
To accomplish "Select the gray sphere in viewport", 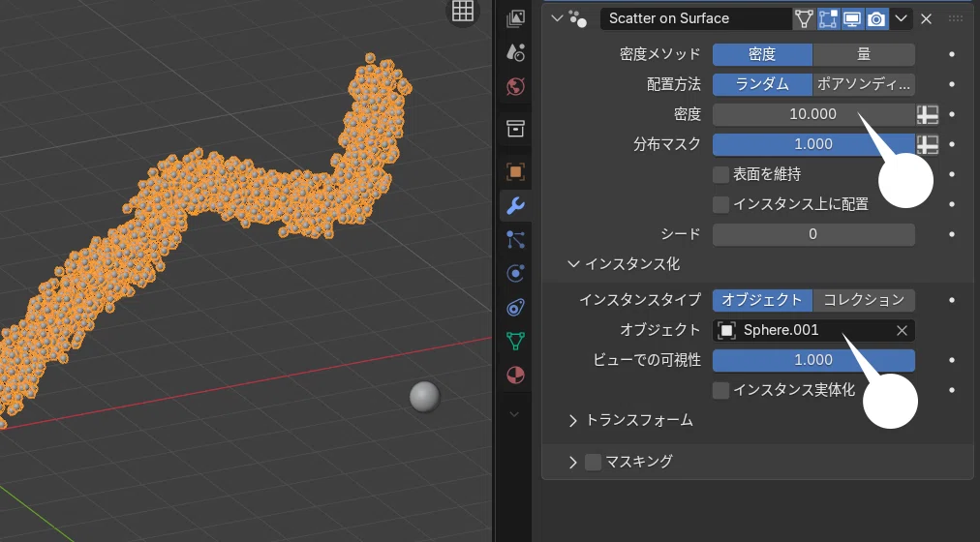I will pos(424,397).
